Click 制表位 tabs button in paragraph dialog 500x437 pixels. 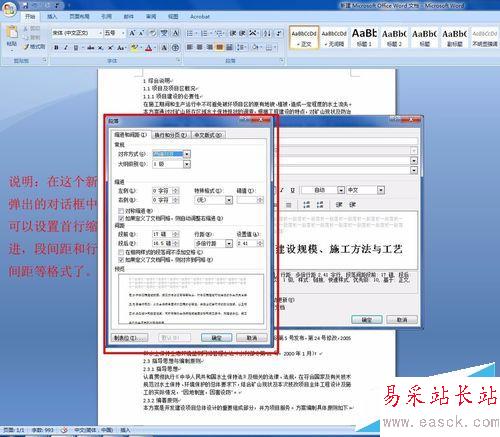pos(129,338)
